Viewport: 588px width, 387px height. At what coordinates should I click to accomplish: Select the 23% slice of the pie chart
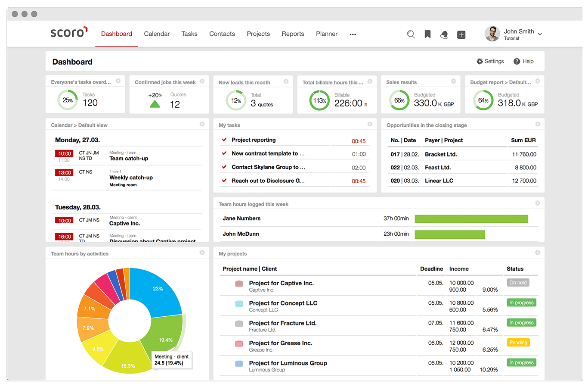[x=158, y=289]
